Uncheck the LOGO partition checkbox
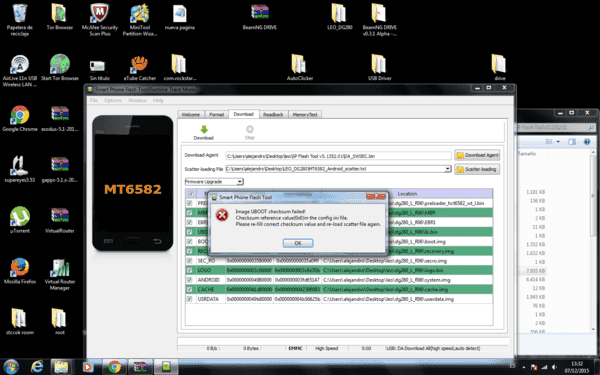Screen dimensions: 600x375 point(189,270)
